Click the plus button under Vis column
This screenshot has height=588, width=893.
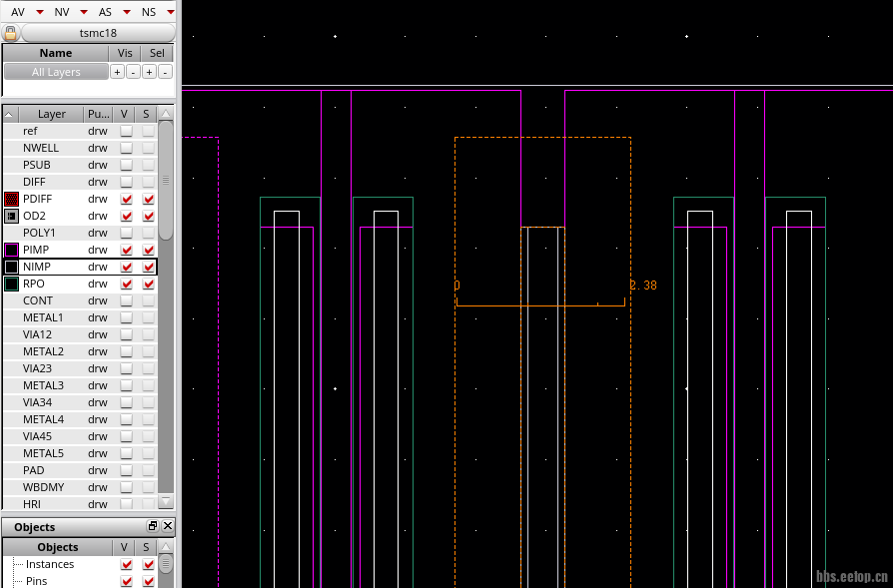point(117,72)
